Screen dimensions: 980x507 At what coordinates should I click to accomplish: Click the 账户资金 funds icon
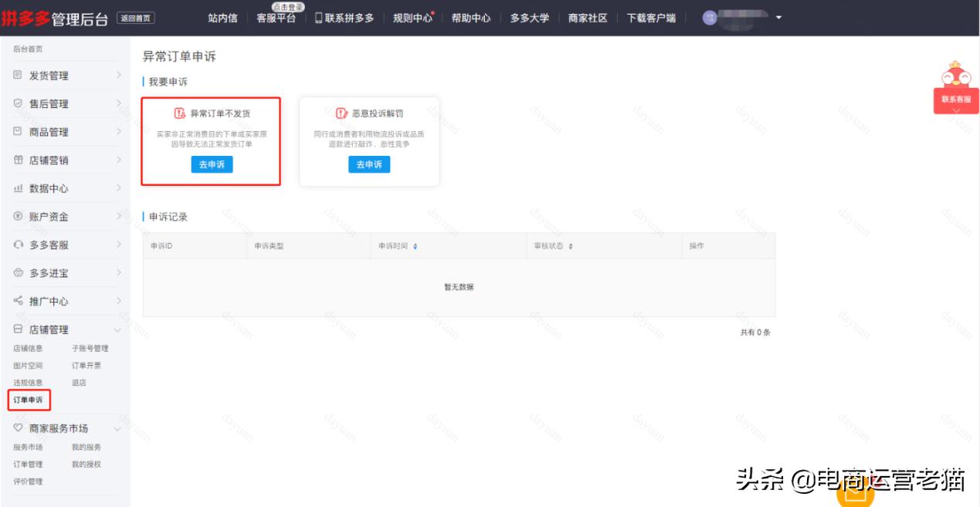point(17,216)
